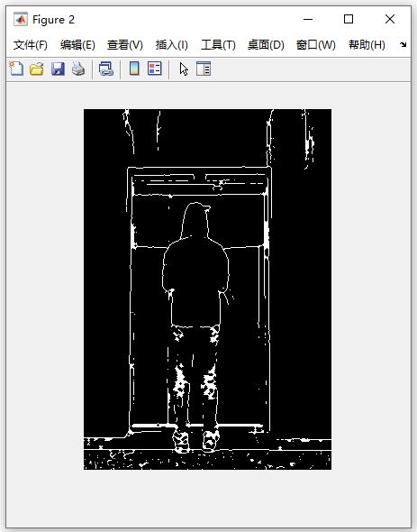Print the figure using the printer icon
The image size is (417, 532).
(x=78, y=69)
